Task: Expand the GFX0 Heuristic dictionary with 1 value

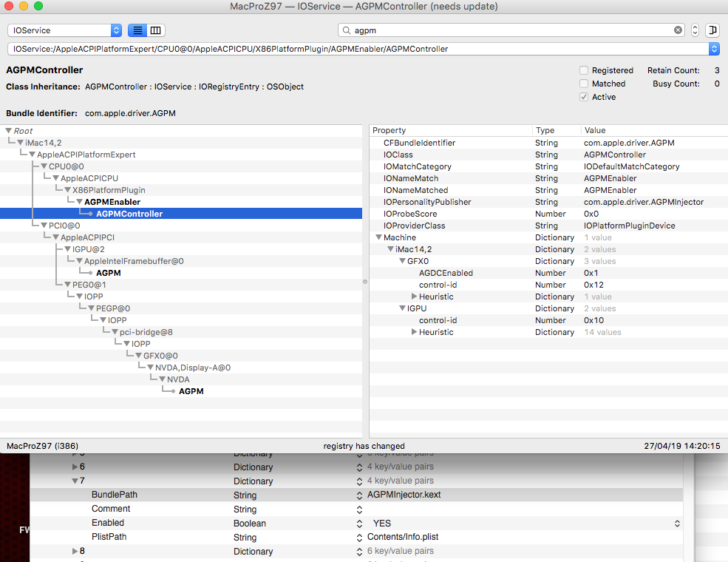Action: point(414,297)
